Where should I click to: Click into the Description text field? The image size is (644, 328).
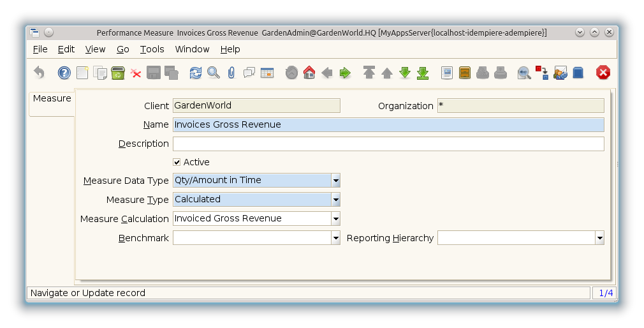[x=388, y=144]
